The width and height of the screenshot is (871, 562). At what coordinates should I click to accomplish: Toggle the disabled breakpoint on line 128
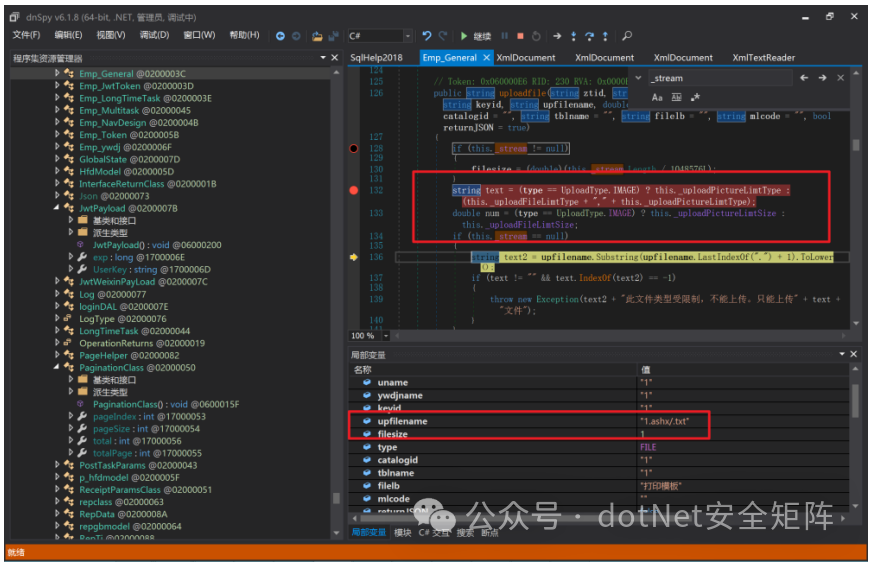[354, 148]
